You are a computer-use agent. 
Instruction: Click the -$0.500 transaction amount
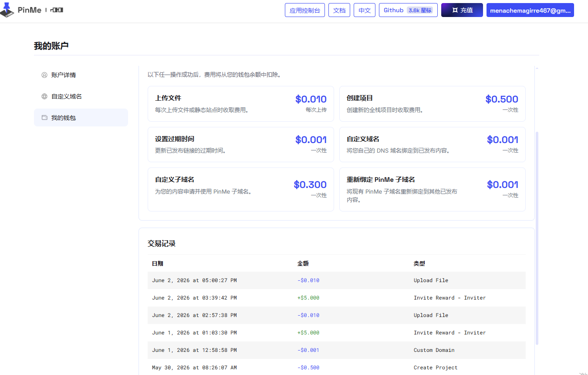point(308,368)
